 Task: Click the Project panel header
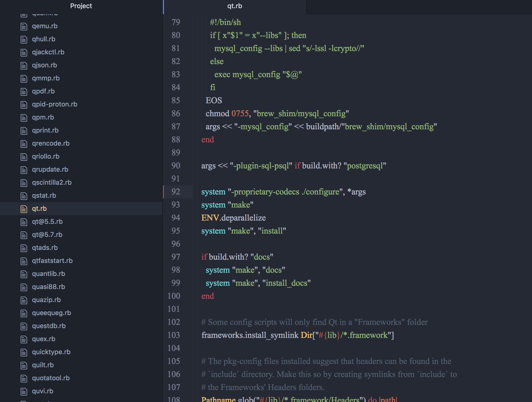81,6
